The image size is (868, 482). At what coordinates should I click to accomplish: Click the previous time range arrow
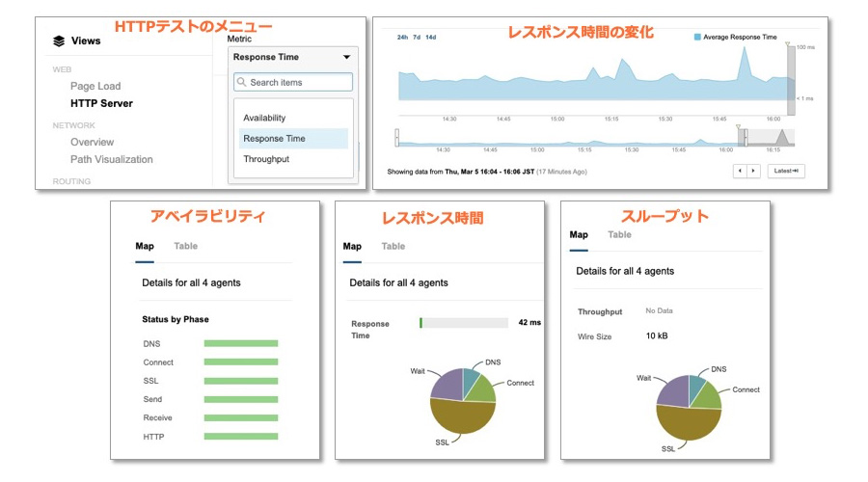(740, 171)
